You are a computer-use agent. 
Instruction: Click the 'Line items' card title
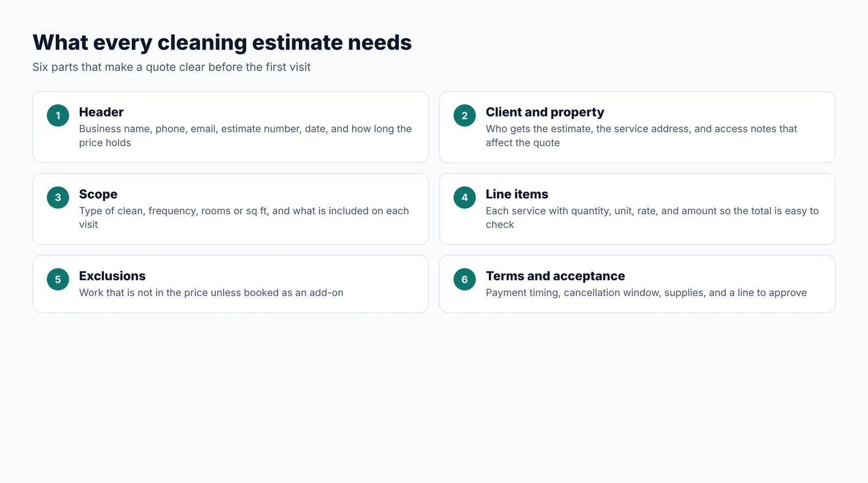click(517, 194)
